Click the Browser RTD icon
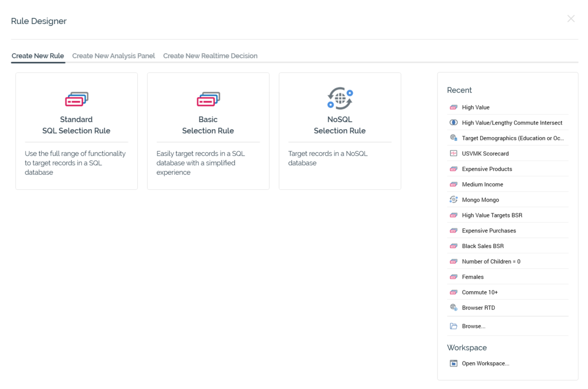 point(453,308)
